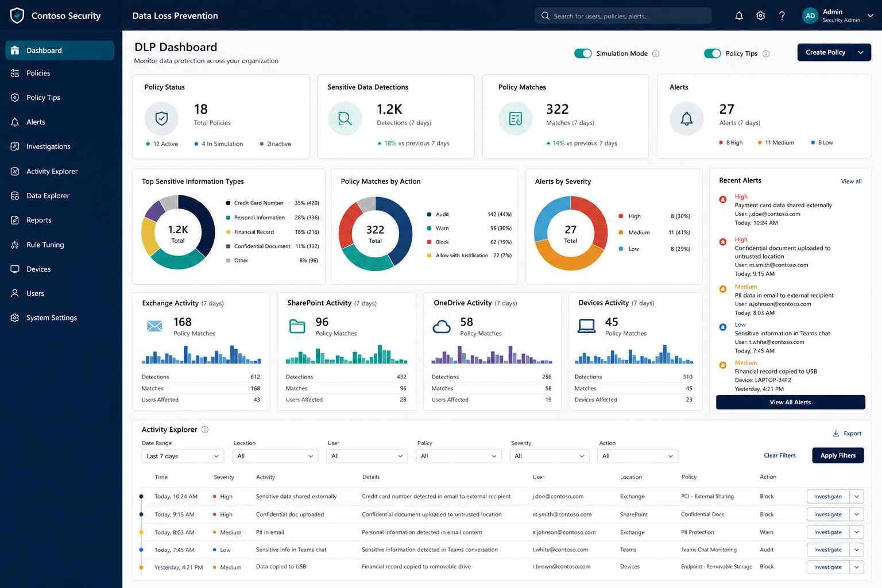
Task: Toggle Simulation Mode switch
Action: pyautogui.click(x=583, y=53)
